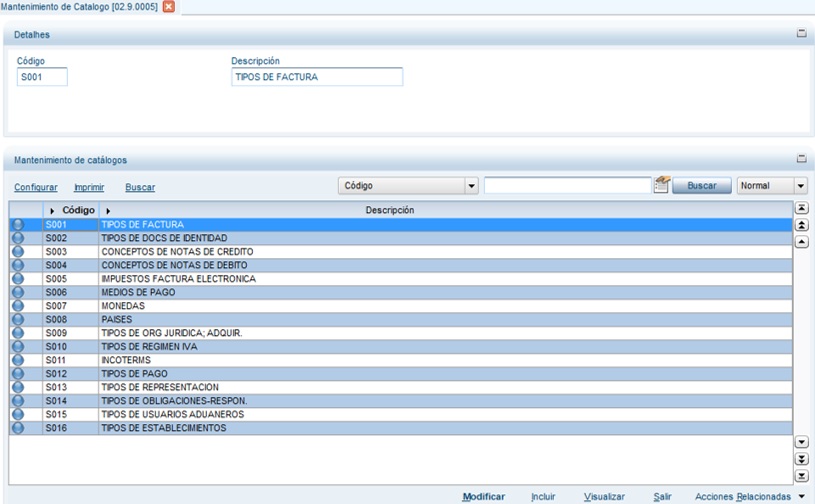815x504 pixels.
Task: Click the status icon for row S016
Action: 18,428
